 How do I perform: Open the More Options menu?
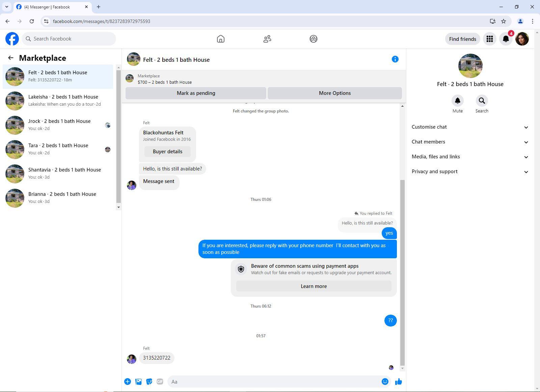click(x=335, y=93)
